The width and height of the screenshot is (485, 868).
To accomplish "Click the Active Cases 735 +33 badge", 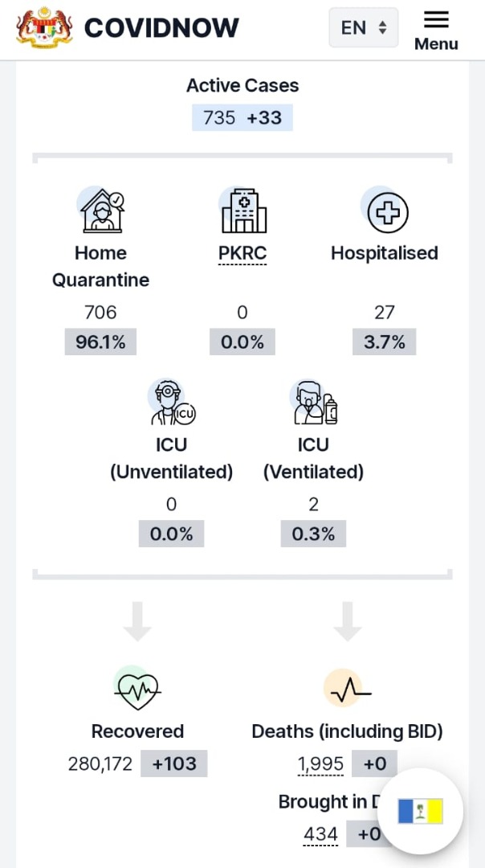I will (x=243, y=118).
